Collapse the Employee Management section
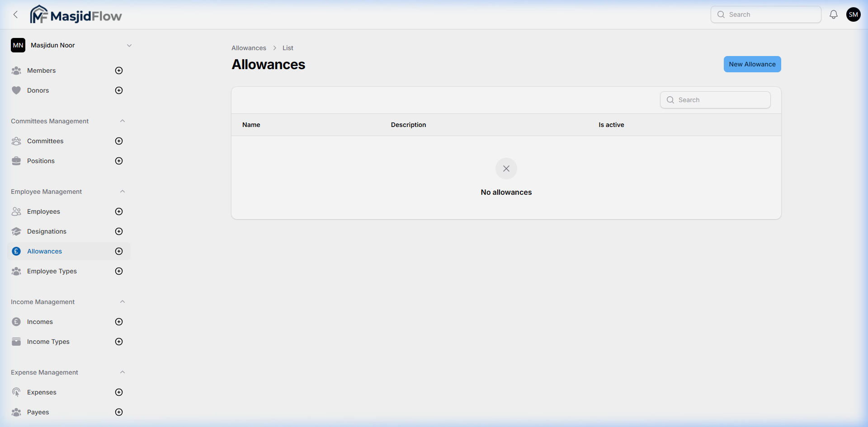The width and height of the screenshot is (868, 427). click(x=122, y=191)
